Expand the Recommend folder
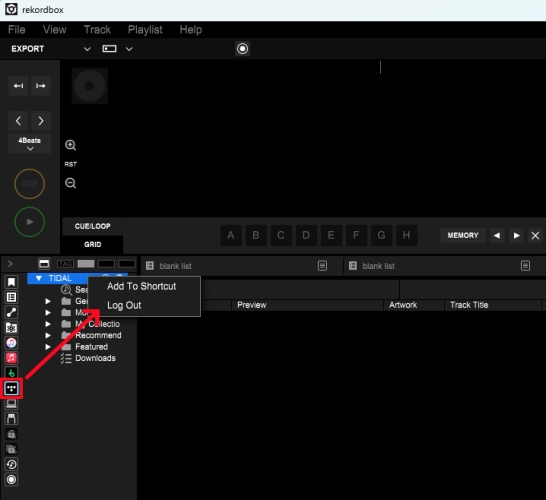Viewport: 546px width, 500px height. tap(48, 336)
